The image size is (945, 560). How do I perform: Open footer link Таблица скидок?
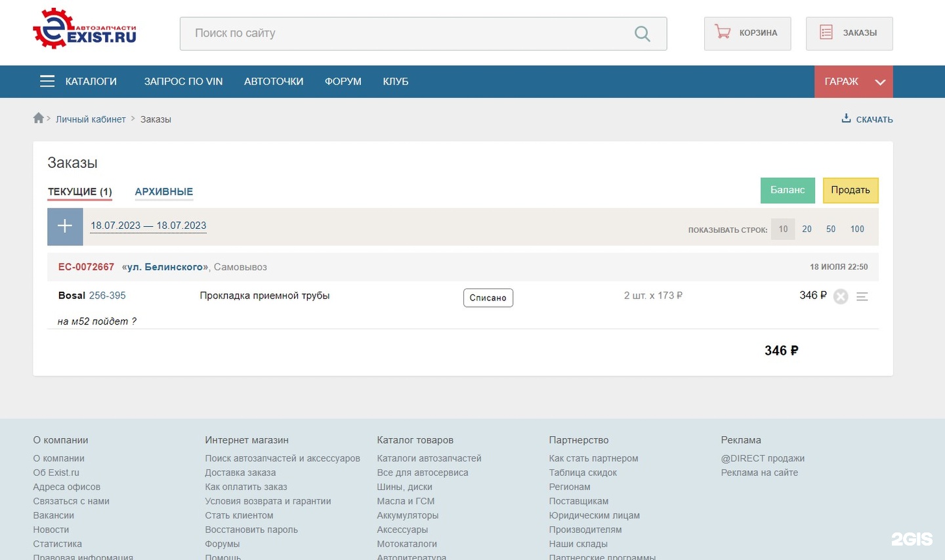coord(583,473)
